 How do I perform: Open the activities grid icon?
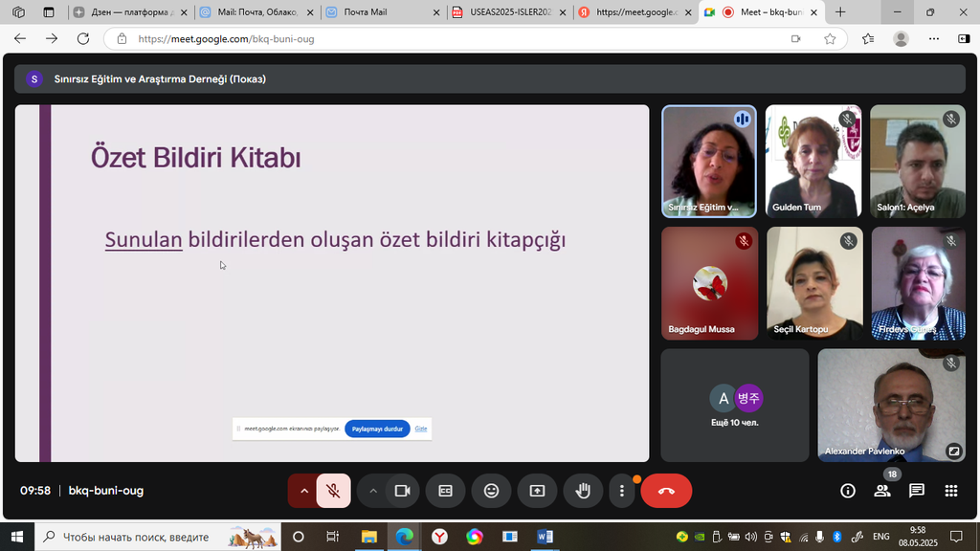click(950, 491)
